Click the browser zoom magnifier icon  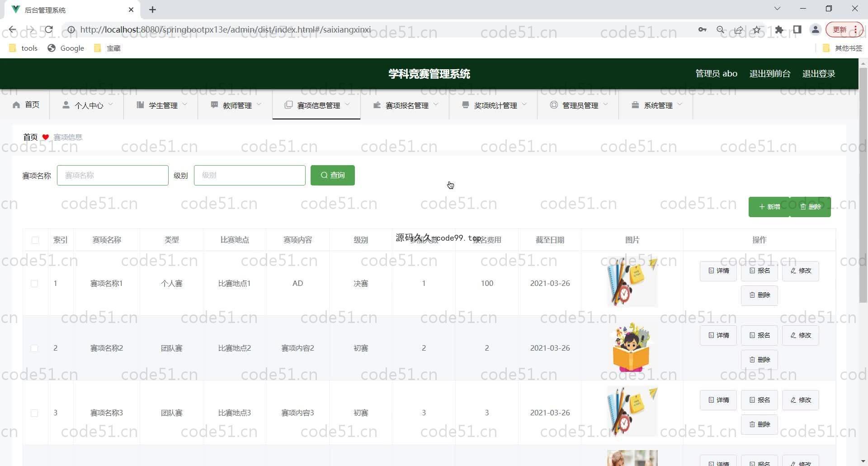pos(721,30)
